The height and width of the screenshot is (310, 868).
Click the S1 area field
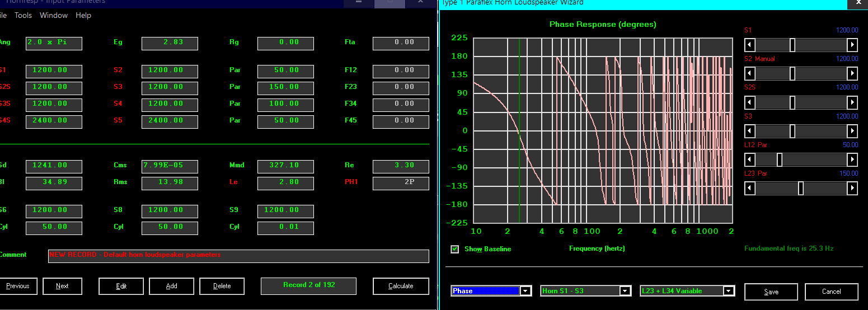pos(54,71)
